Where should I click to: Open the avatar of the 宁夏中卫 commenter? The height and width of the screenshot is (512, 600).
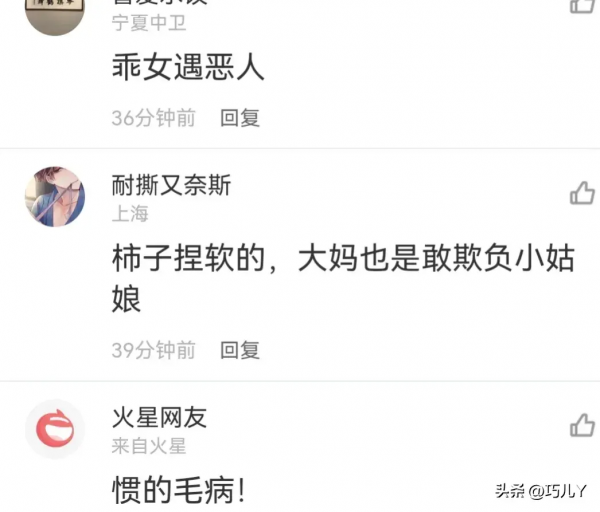[x=55, y=17]
